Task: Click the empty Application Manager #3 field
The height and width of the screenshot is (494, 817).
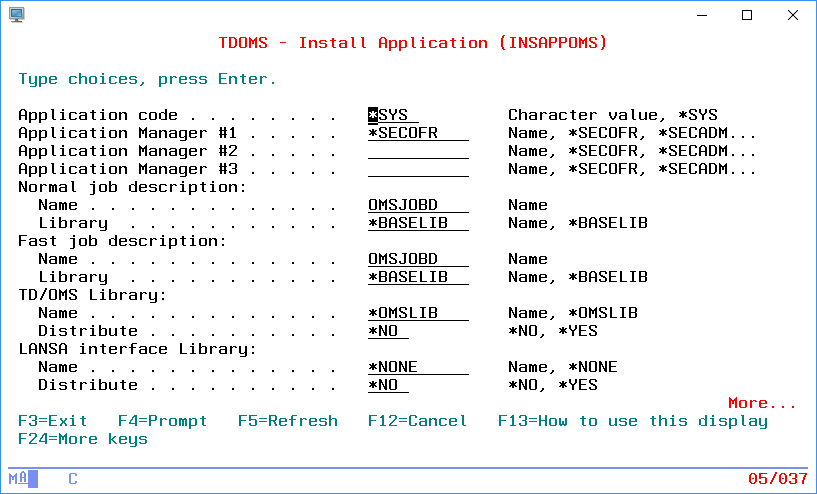Action: (417, 169)
